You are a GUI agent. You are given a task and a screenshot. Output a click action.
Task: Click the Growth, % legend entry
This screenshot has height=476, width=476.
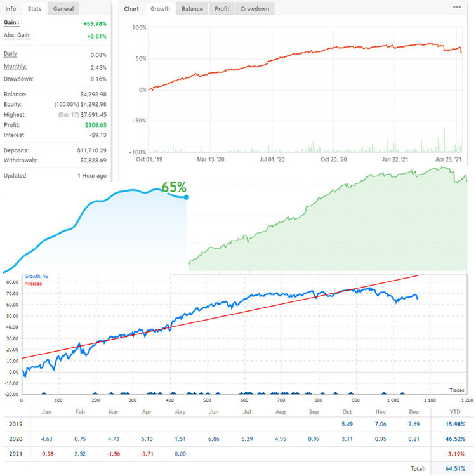[x=36, y=276]
